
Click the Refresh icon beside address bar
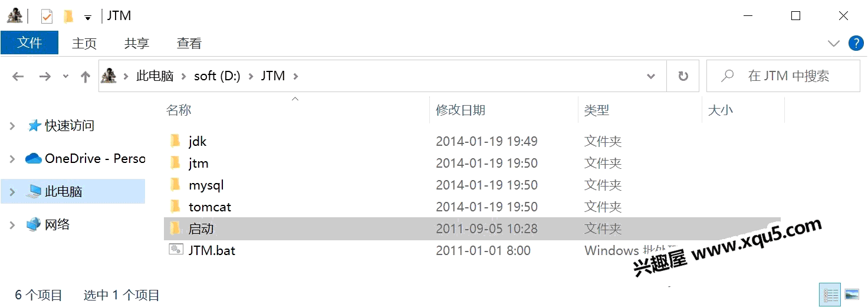click(683, 76)
